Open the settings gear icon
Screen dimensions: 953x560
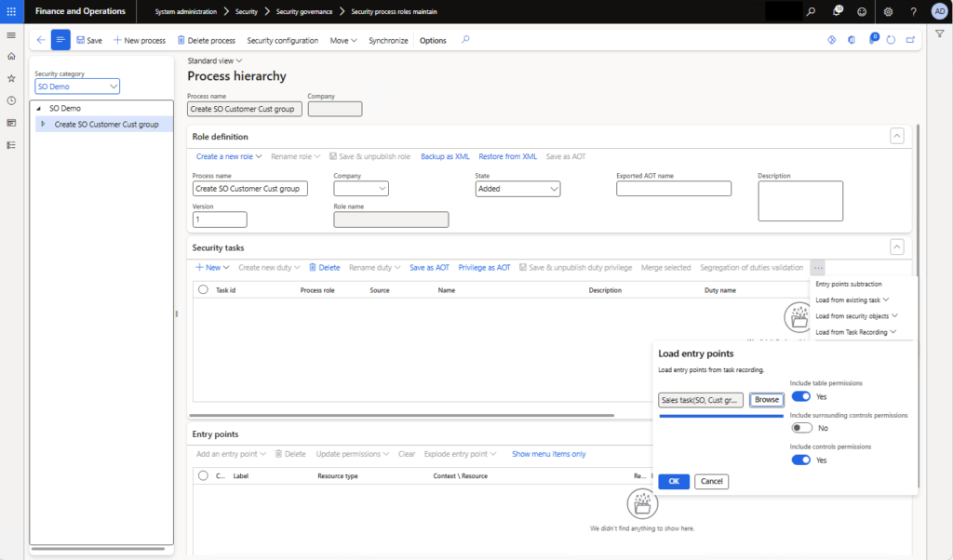pos(888,11)
